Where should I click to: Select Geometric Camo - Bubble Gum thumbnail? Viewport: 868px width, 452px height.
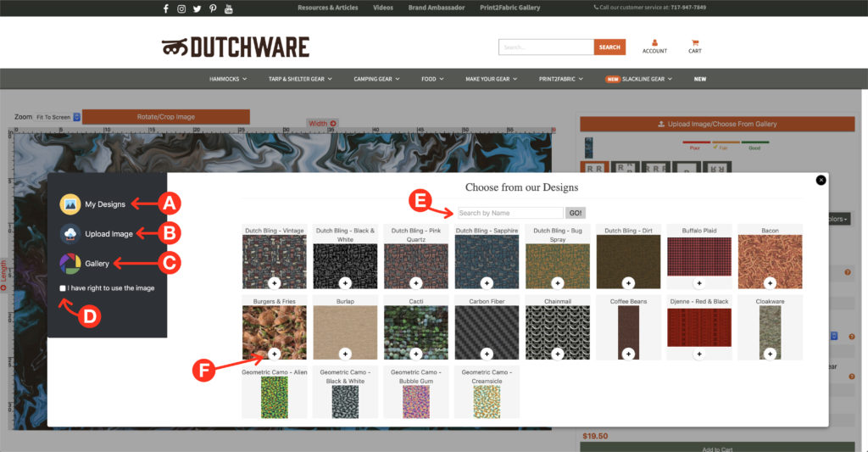pos(415,402)
